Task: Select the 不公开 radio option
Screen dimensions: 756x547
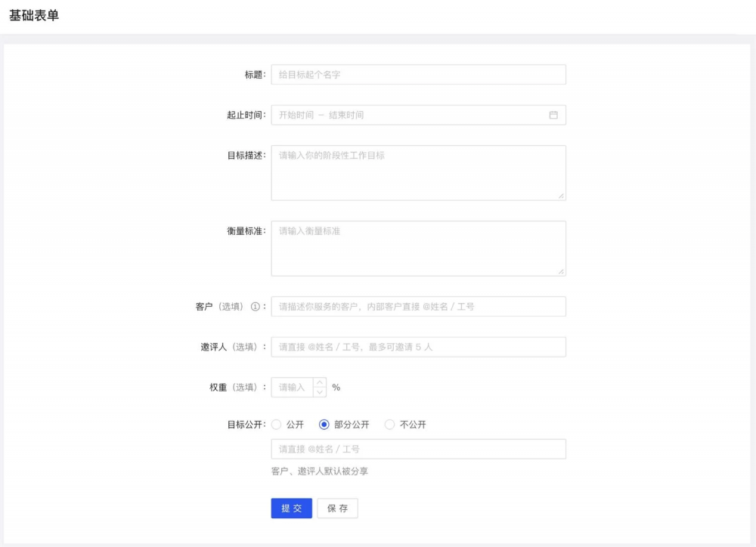Action: (x=390, y=425)
